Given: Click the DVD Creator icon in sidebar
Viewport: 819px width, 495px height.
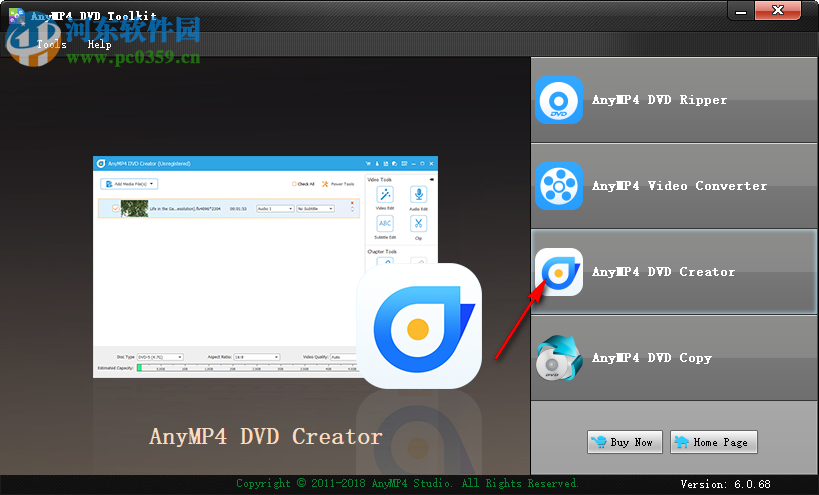Looking at the screenshot, I should 558,272.
